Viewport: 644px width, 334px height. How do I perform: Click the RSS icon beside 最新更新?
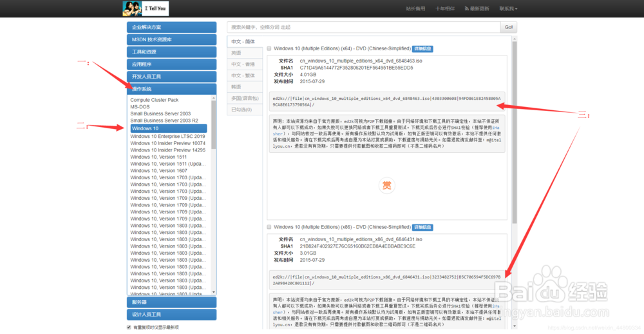click(466, 8)
